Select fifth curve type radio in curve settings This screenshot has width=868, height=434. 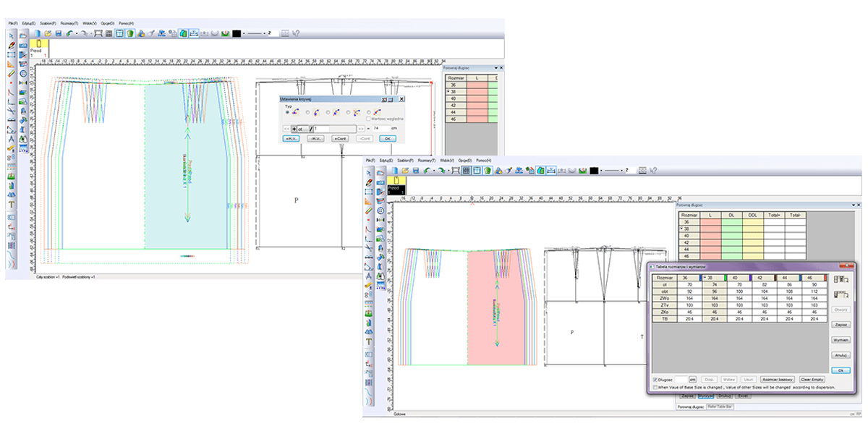pyautogui.click(x=369, y=112)
